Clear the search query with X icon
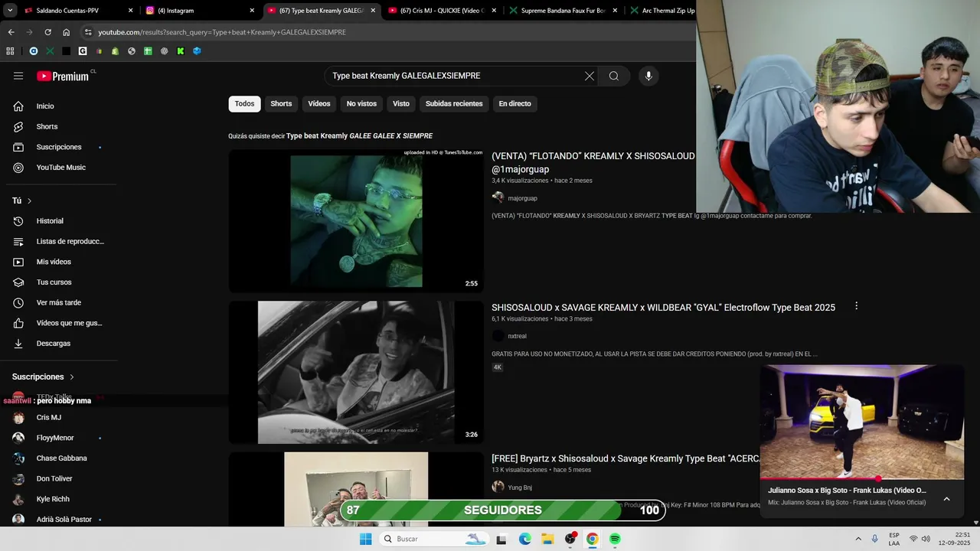The height and width of the screenshot is (551, 980). point(589,76)
